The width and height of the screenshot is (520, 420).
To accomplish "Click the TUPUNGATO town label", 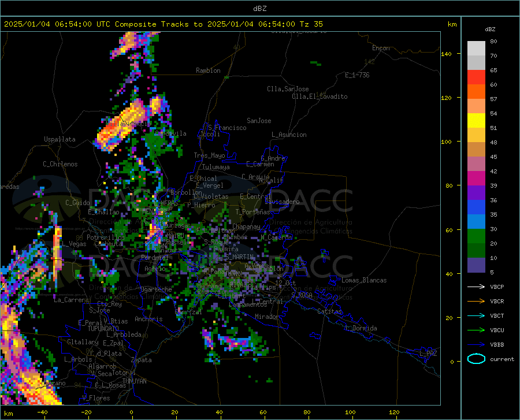I will point(103,329).
